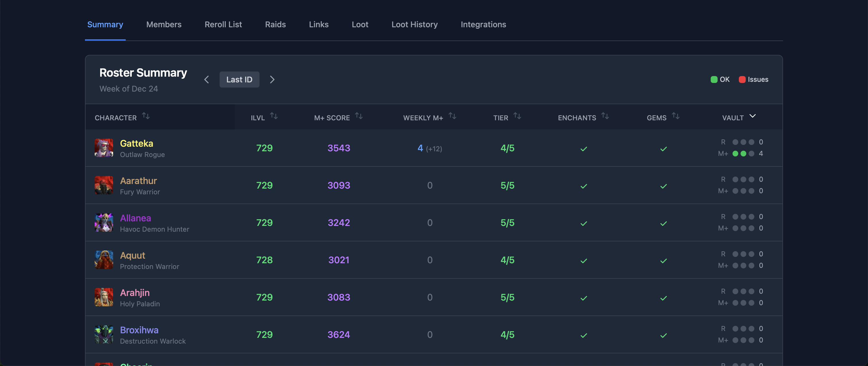Image resolution: width=868 pixels, height=366 pixels.
Task: Navigate to the next week
Action: click(x=272, y=80)
